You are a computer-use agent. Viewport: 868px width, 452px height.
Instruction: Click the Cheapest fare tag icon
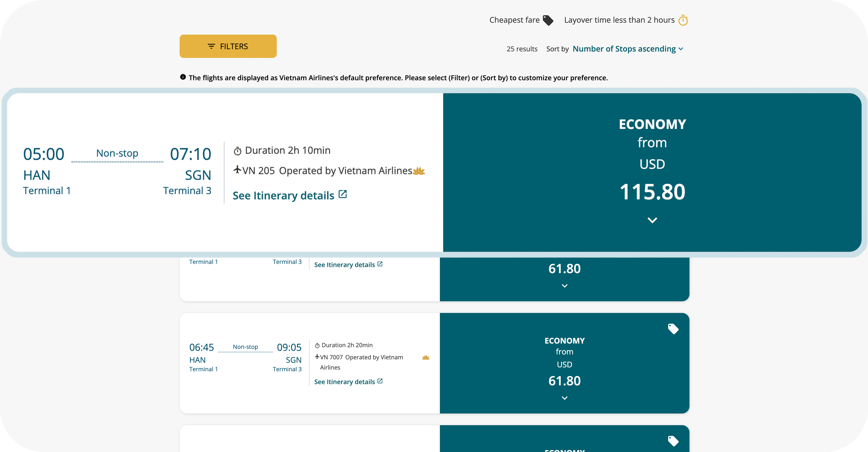pos(548,20)
